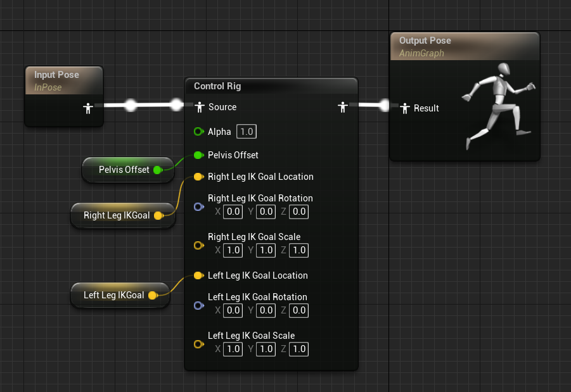Select the Output Pose node header
Screen dimensions: 571x392
tap(465, 46)
